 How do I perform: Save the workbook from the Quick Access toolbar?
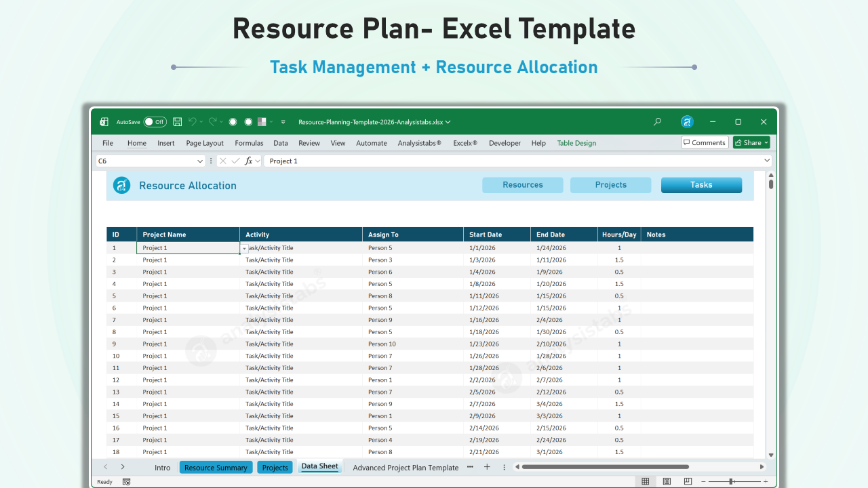177,121
